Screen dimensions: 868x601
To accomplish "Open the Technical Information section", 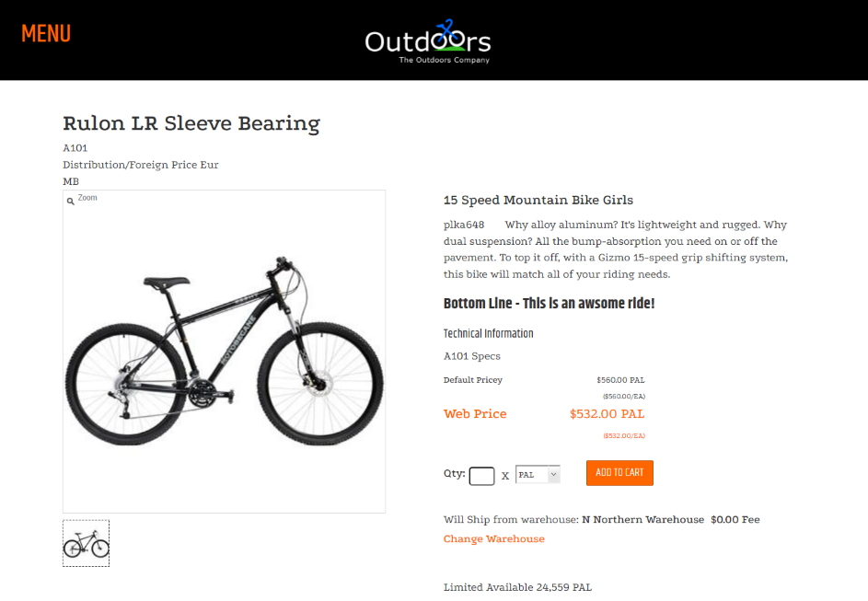I will 488,334.
